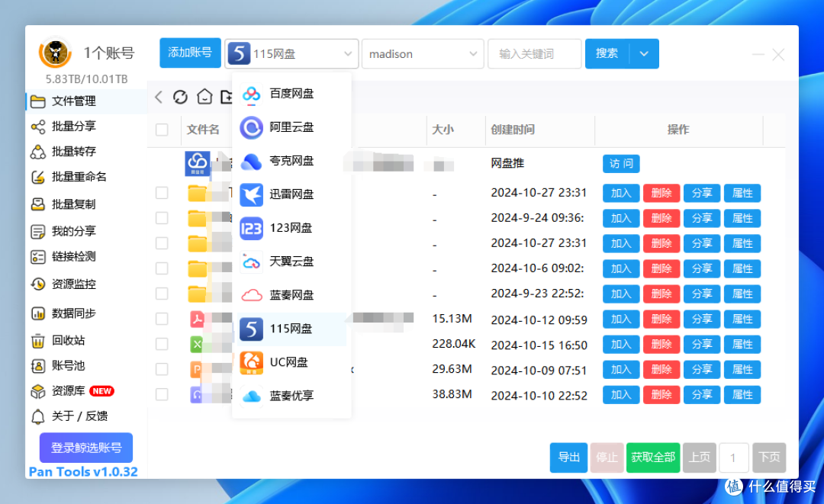Select 天翼云盘 from the dropdown list

click(291, 262)
